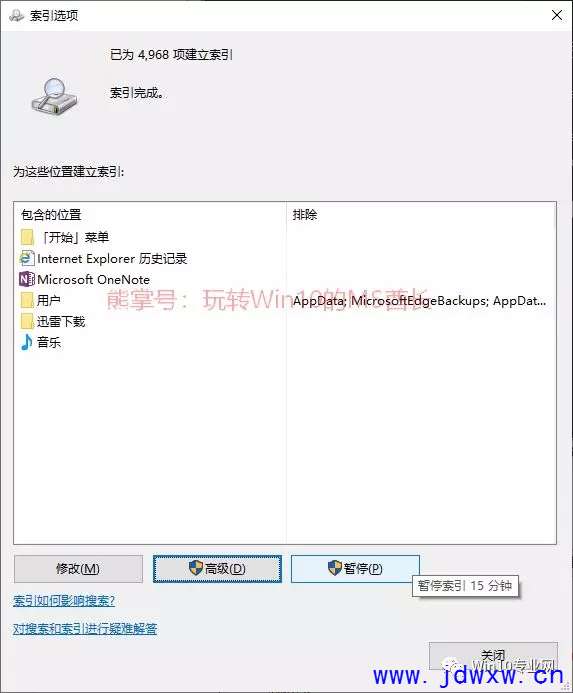This screenshot has height=693, width=573.
Task: Click the indexing drive magnifier icon
Action: point(54,97)
